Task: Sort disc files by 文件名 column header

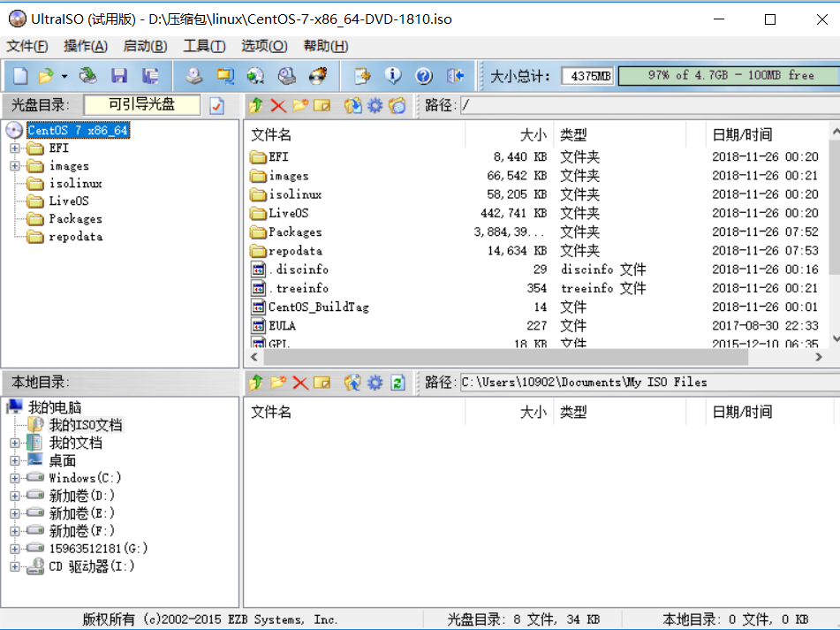Action: click(x=355, y=134)
